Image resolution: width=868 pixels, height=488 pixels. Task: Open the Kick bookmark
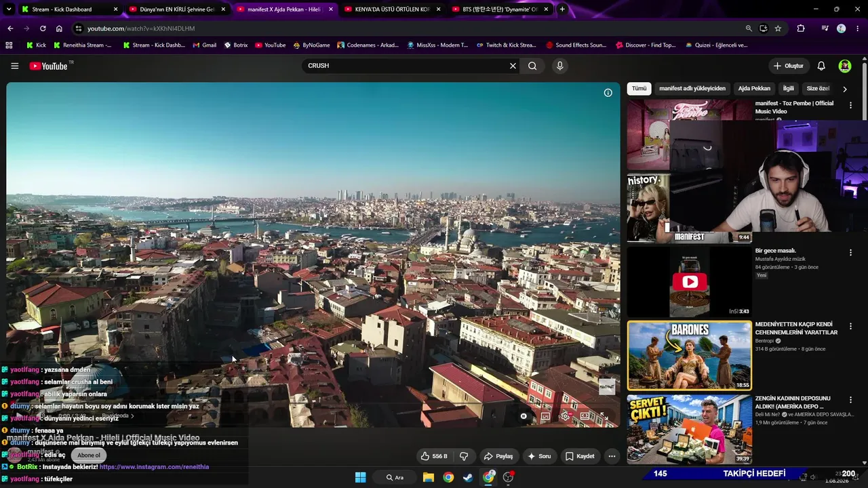pyautogui.click(x=37, y=45)
